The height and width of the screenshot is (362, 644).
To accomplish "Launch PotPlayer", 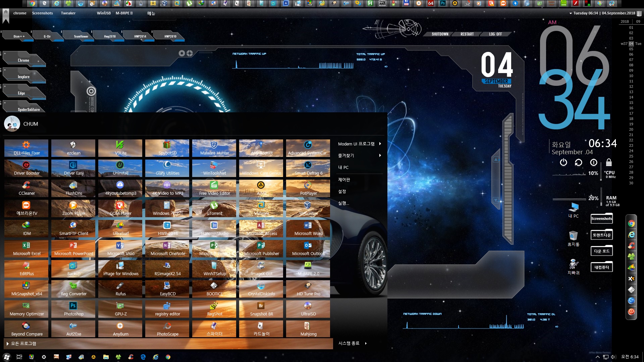I will pos(308,188).
